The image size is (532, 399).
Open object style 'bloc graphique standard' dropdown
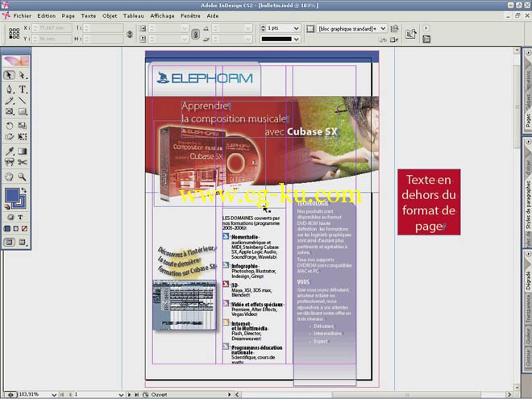click(383, 28)
